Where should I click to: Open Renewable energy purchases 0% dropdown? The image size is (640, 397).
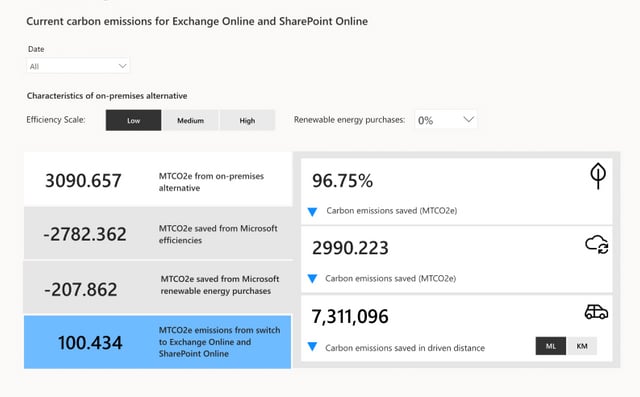pos(446,120)
